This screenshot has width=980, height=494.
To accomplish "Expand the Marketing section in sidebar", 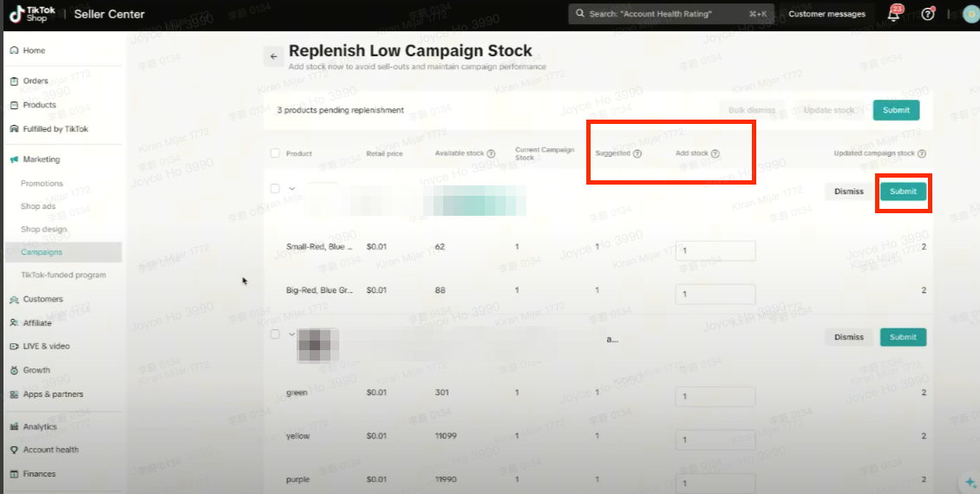I will pos(42,159).
